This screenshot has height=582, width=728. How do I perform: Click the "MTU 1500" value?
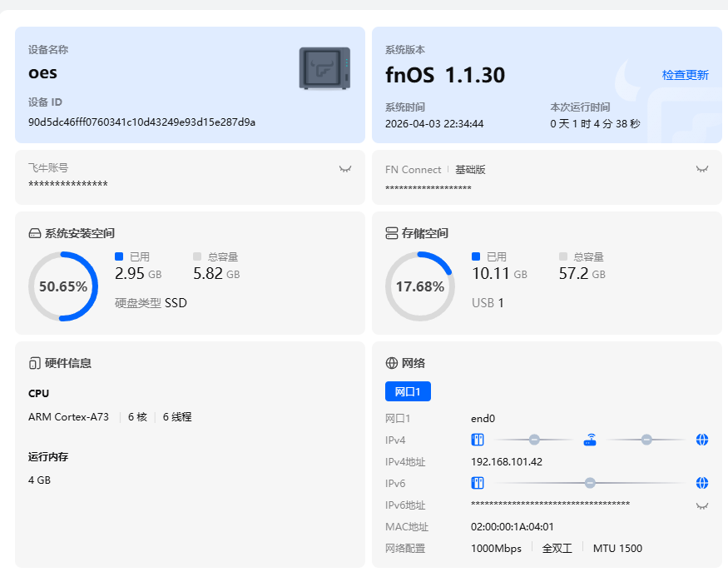pos(617,549)
